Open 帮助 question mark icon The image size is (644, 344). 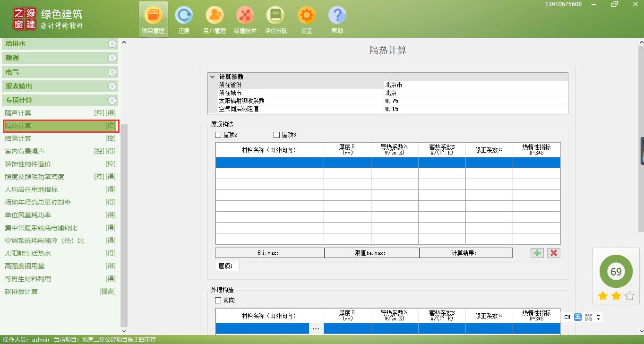(337, 19)
